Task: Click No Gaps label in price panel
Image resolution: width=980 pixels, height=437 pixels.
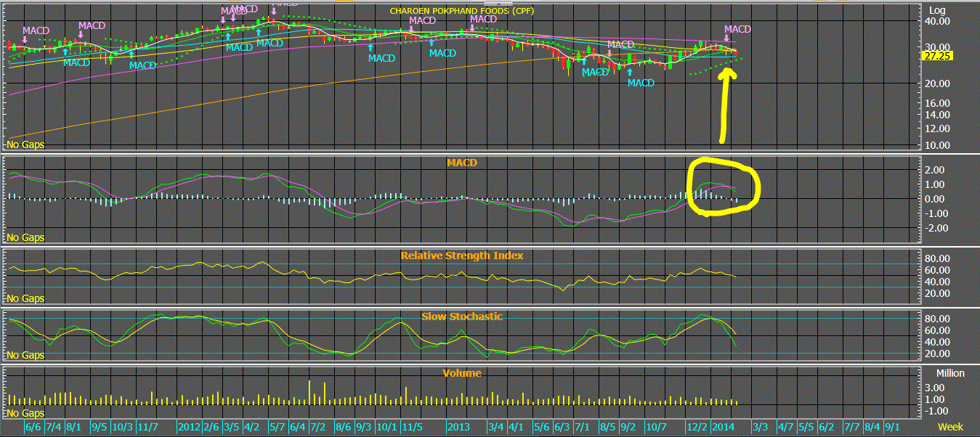Action: [25, 144]
